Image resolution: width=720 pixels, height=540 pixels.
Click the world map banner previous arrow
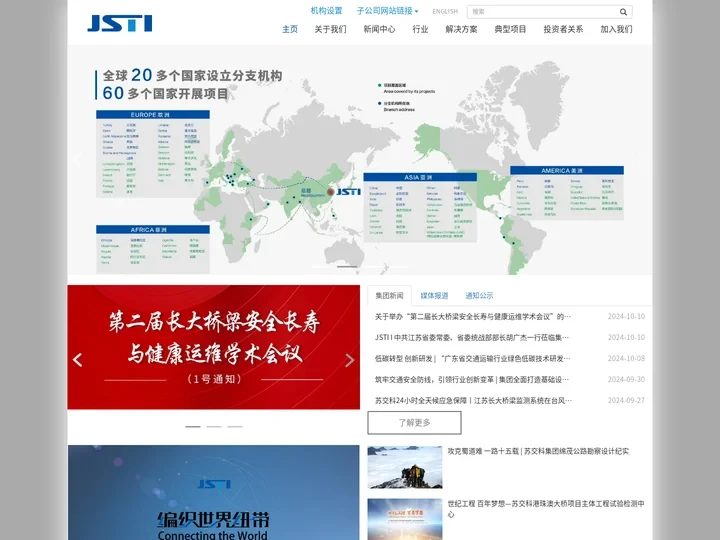point(77,160)
